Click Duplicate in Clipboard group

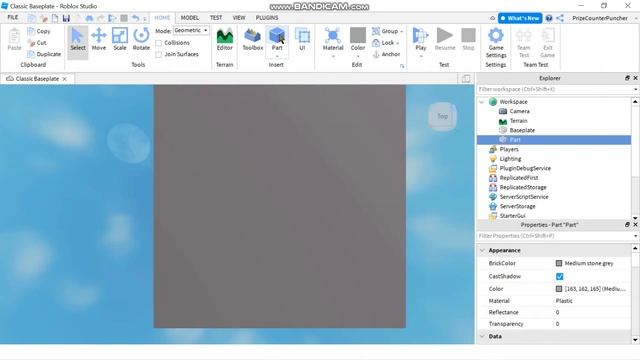(44, 54)
